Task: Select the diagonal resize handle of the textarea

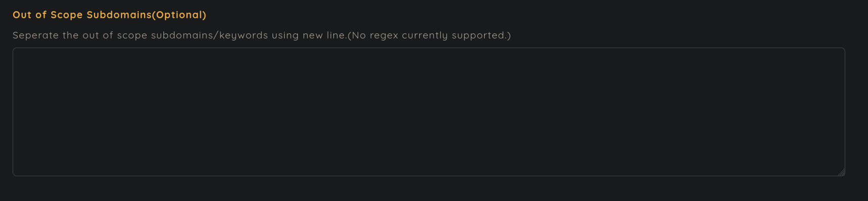Action: (841, 172)
